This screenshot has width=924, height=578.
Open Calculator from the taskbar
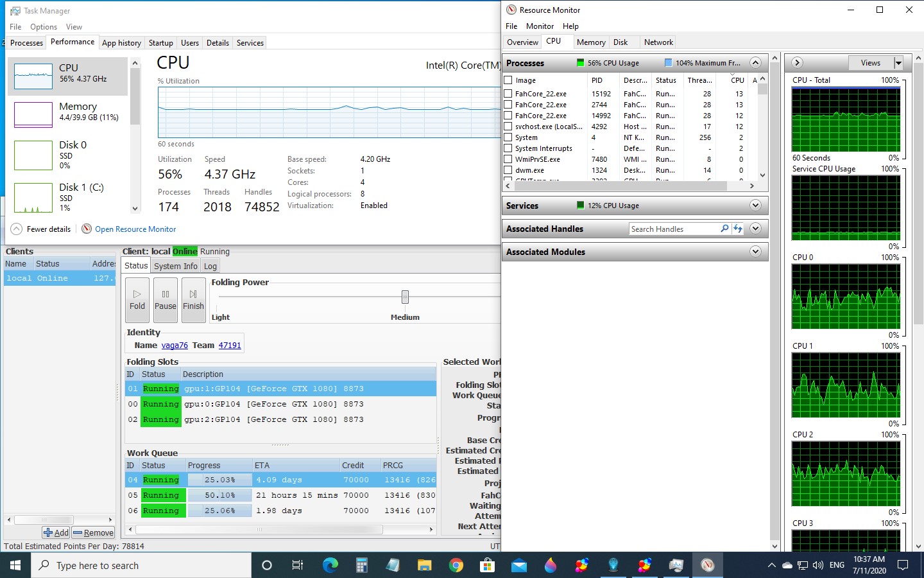pyautogui.click(x=361, y=565)
